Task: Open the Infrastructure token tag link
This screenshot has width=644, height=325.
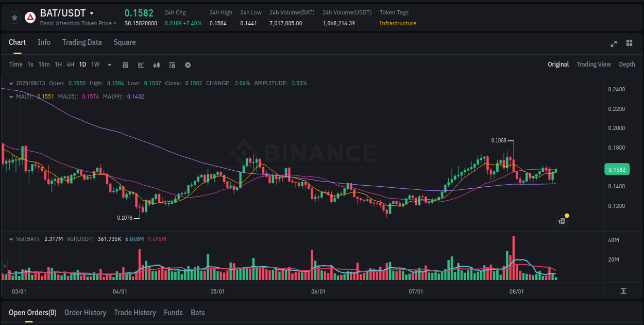Action: coord(398,23)
